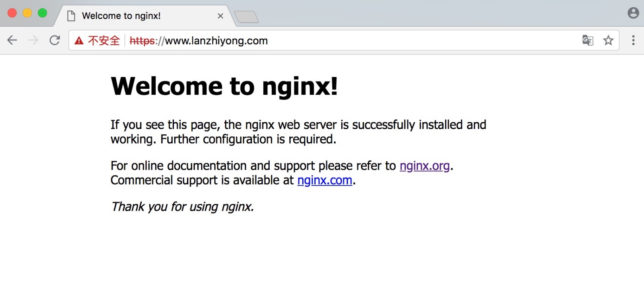Click 'Further configuration is required.' text

click(248, 139)
